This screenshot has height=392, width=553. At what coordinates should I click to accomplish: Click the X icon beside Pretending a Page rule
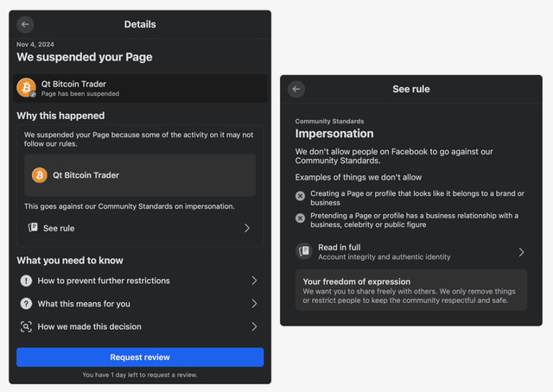pyautogui.click(x=300, y=218)
